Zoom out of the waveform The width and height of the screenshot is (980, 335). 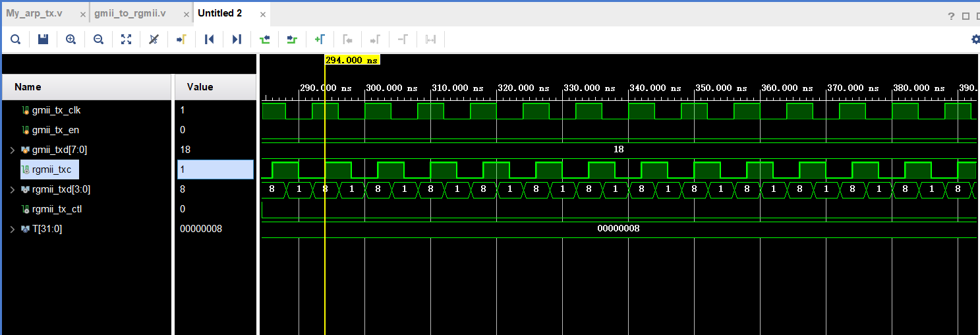point(98,40)
